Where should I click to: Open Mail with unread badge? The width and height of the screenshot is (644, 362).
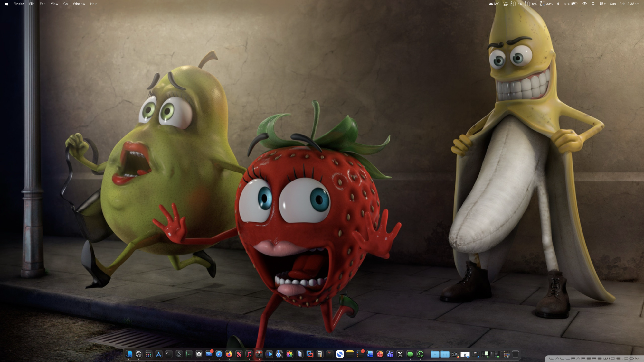point(209,354)
